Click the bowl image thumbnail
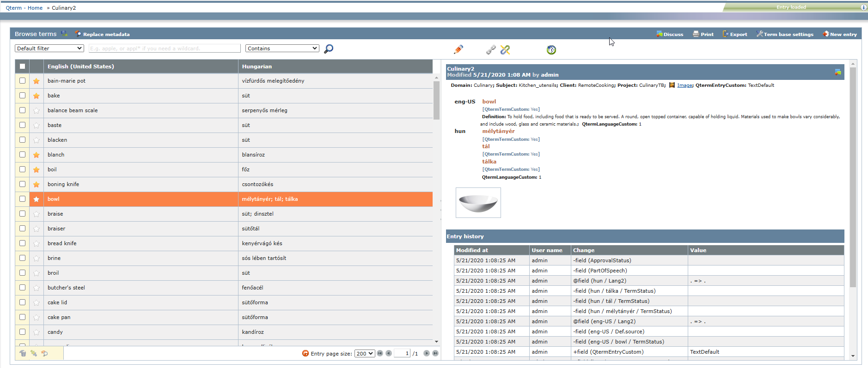The width and height of the screenshot is (868, 368). pos(478,203)
